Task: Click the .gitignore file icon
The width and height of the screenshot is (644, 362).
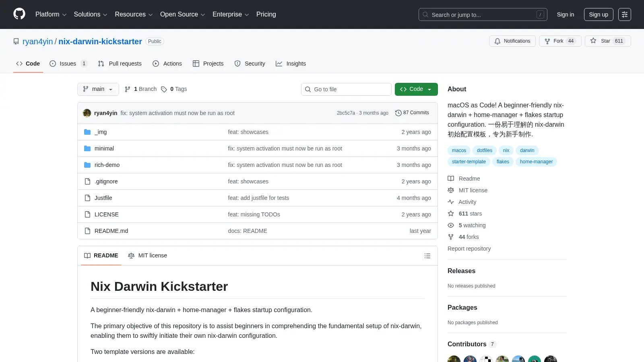Action: tap(87, 181)
